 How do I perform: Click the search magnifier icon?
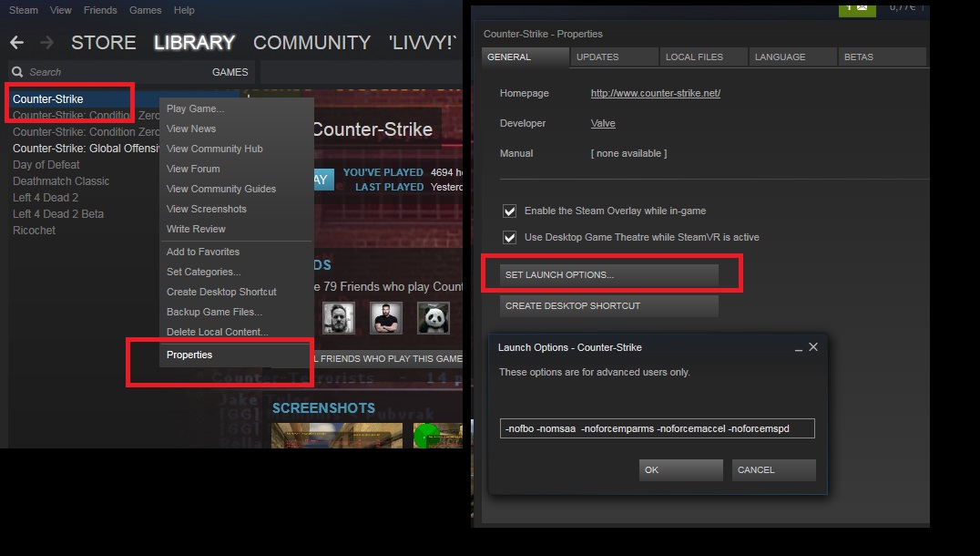[x=17, y=72]
